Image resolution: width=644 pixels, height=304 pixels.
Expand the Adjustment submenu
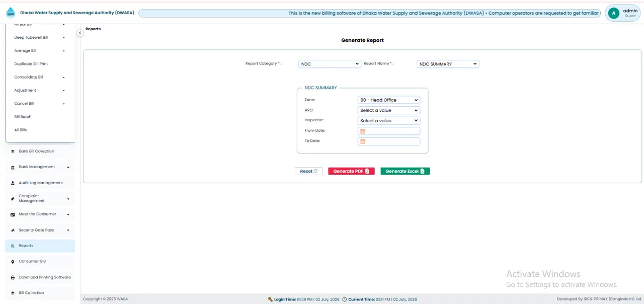(64, 91)
